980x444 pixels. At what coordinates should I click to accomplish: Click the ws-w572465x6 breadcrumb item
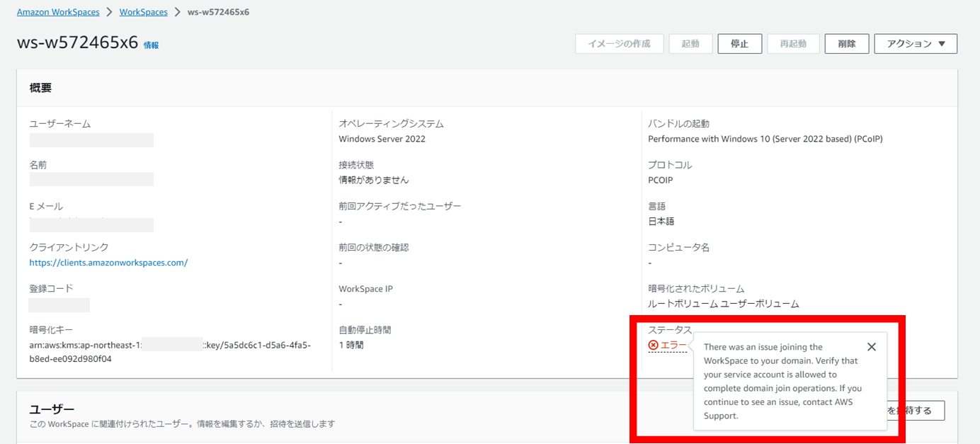point(217,11)
